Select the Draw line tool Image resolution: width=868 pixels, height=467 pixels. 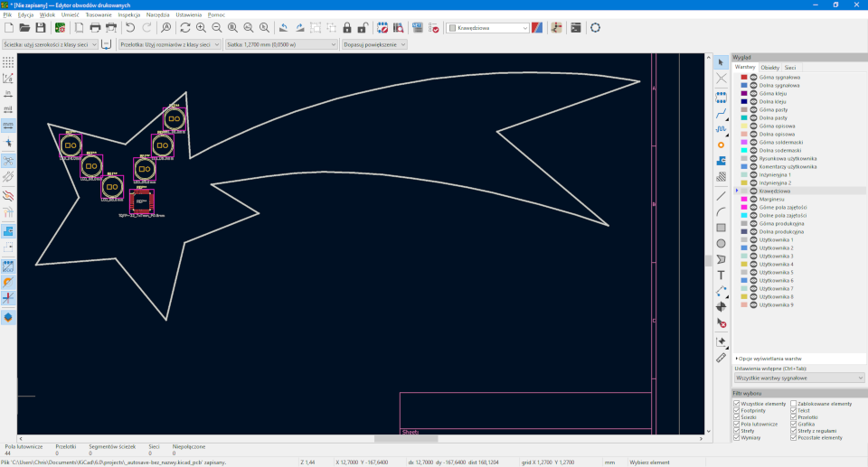point(721,196)
